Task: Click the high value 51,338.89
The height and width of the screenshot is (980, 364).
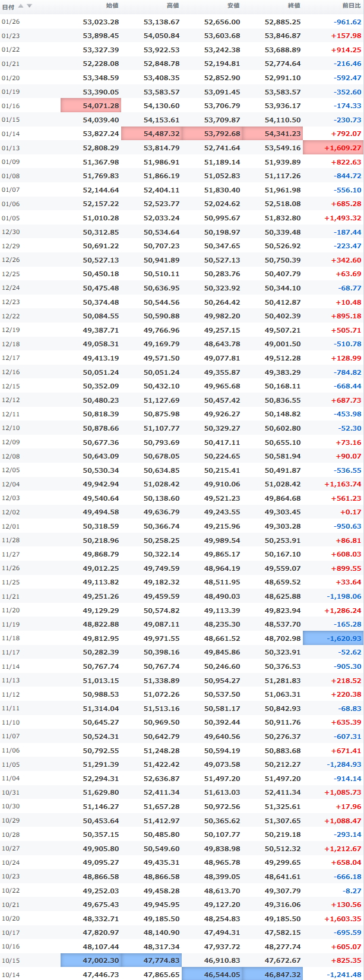Action: pos(162,681)
